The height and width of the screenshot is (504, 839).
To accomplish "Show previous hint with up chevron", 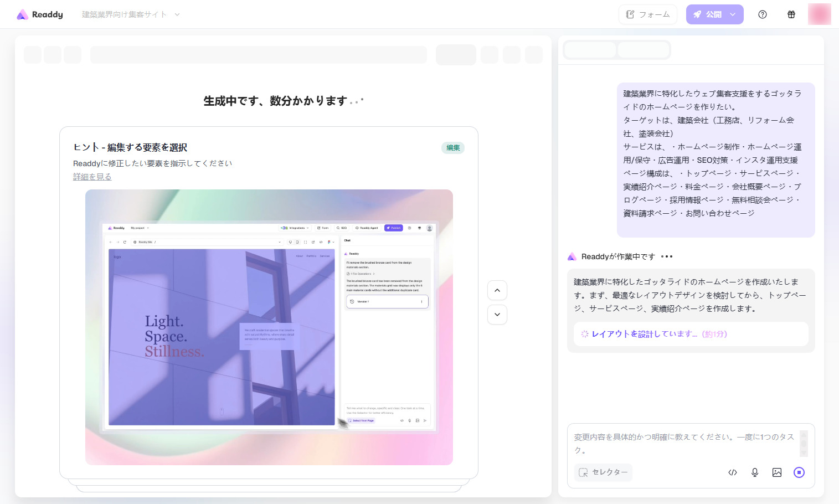I will point(497,290).
